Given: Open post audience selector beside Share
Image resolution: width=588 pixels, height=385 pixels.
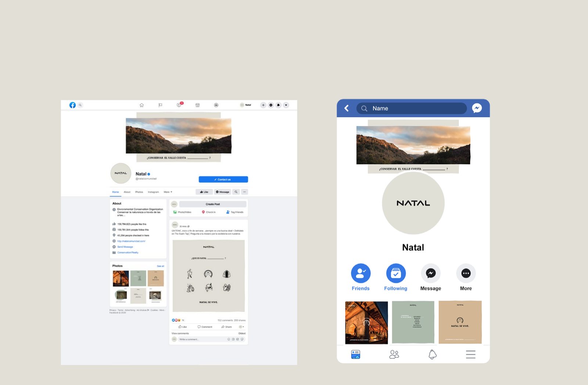Looking at the screenshot, I should coord(241,327).
